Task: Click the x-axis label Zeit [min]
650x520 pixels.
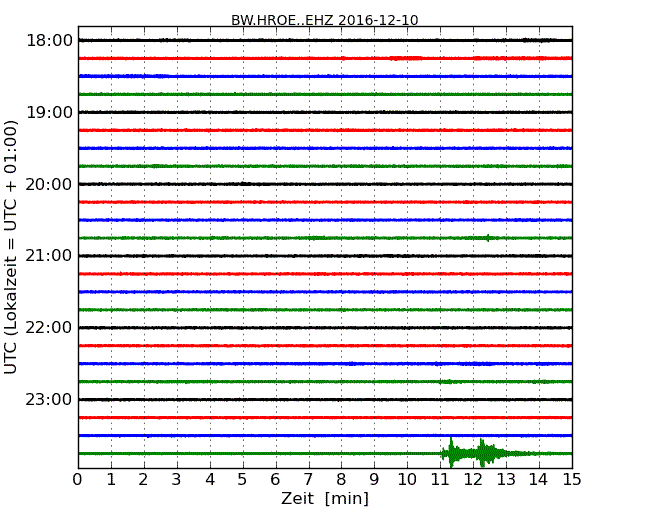Action: tap(325, 498)
